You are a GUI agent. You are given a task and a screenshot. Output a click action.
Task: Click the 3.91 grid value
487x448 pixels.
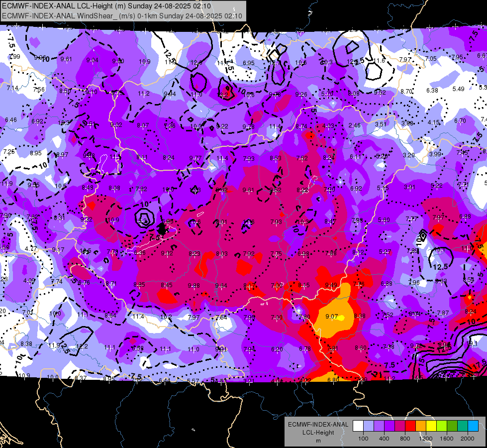[409, 187]
